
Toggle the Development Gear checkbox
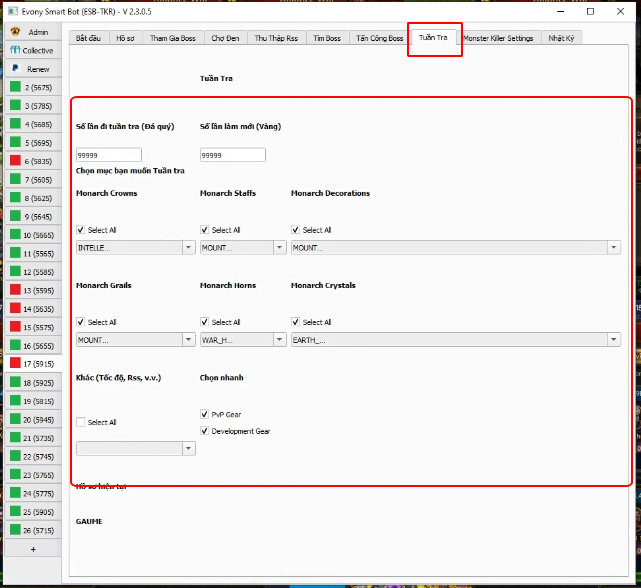coord(205,431)
